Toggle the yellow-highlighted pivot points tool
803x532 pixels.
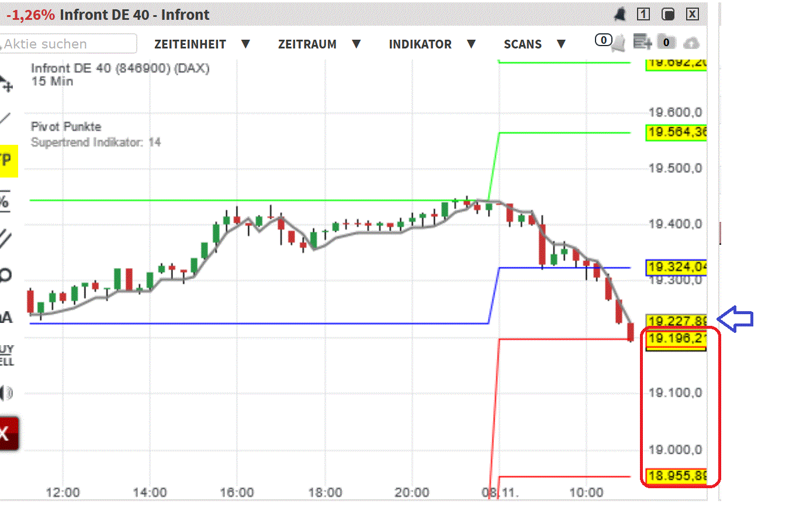pyautogui.click(x=8, y=160)
